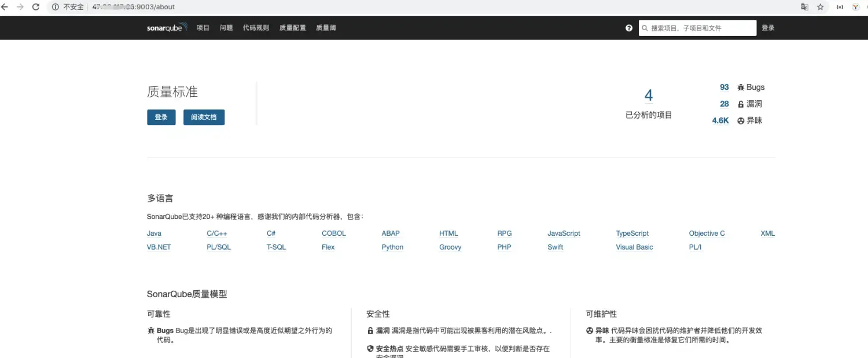The width and height of the screenshot is (868, 358).
Task: Click the 登录 button under 质量标准
Action: [x=161, y=117]
